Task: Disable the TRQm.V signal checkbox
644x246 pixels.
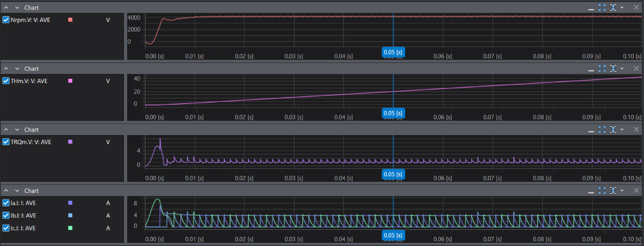Action: [6, 142]
